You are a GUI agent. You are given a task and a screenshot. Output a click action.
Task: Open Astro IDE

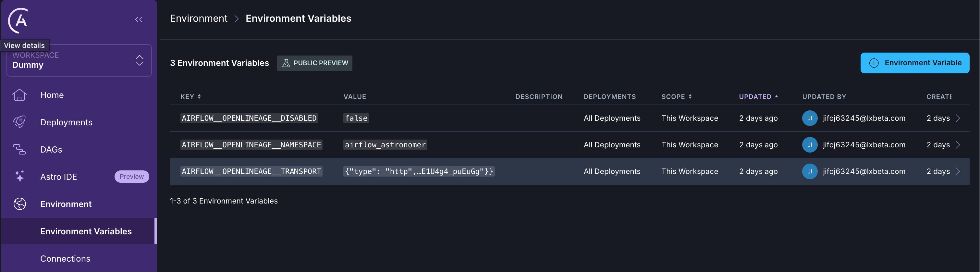(x=59, y=177)
